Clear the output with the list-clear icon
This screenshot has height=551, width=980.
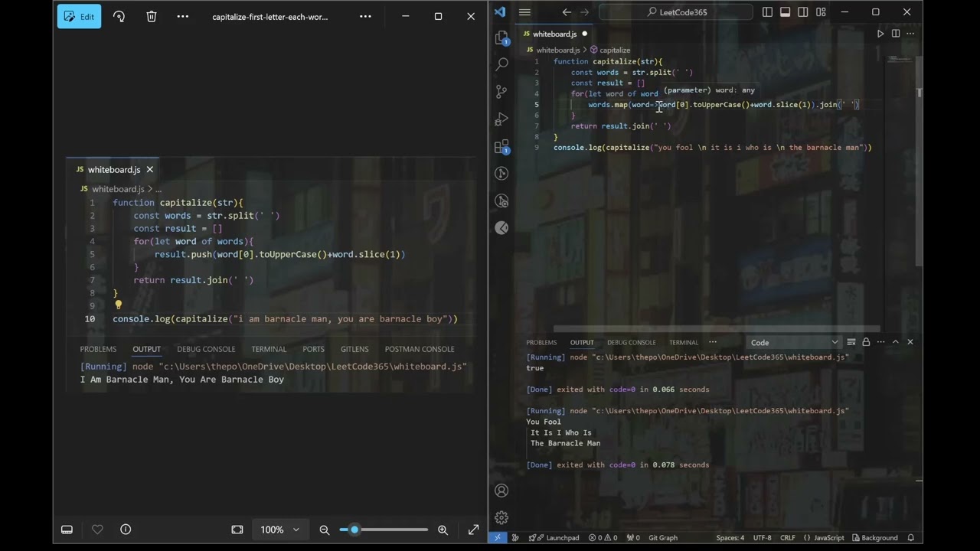pyautogui.click(x=851, y=342)
